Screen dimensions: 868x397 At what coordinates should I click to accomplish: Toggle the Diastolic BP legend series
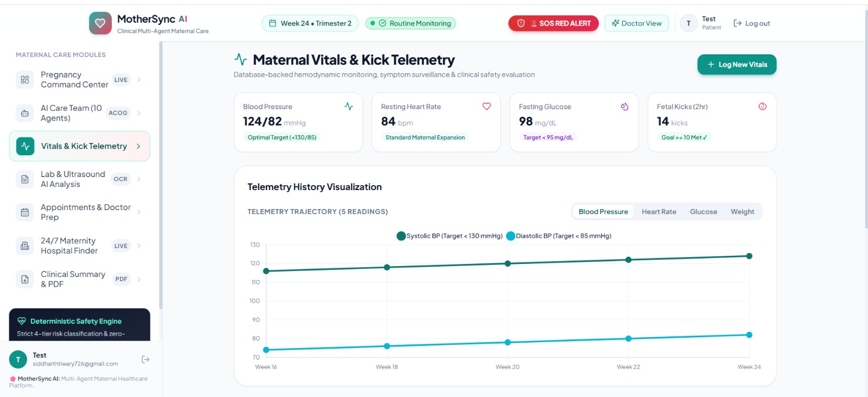coord(559,236)
